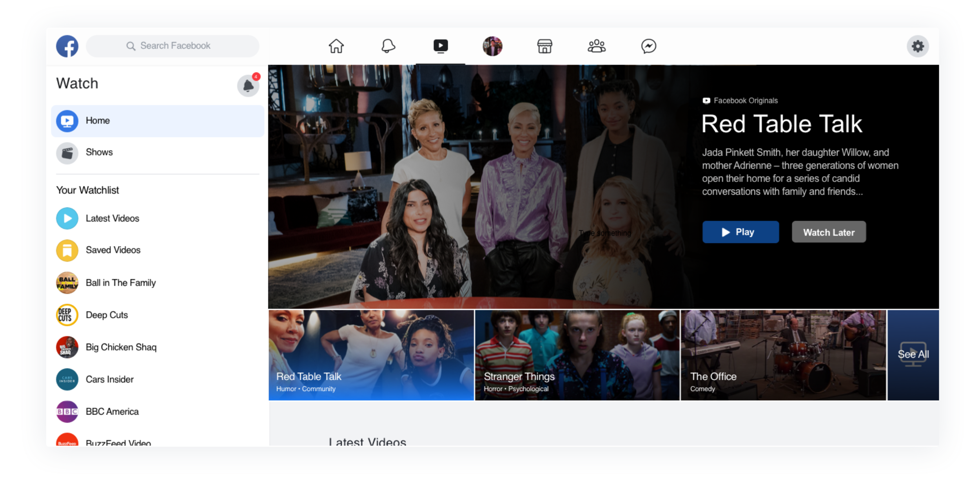Image resolution: width=980 pixels, height=477 pixels.
Task: Open notifications bell in the top navigation
Action: click(388, 46)
